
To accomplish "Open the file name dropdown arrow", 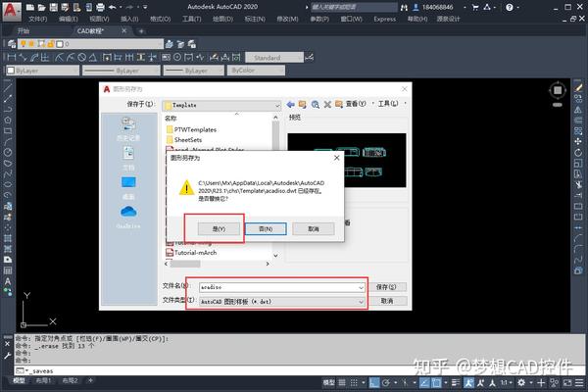I will pyautogui.click(x=361, y=287).
